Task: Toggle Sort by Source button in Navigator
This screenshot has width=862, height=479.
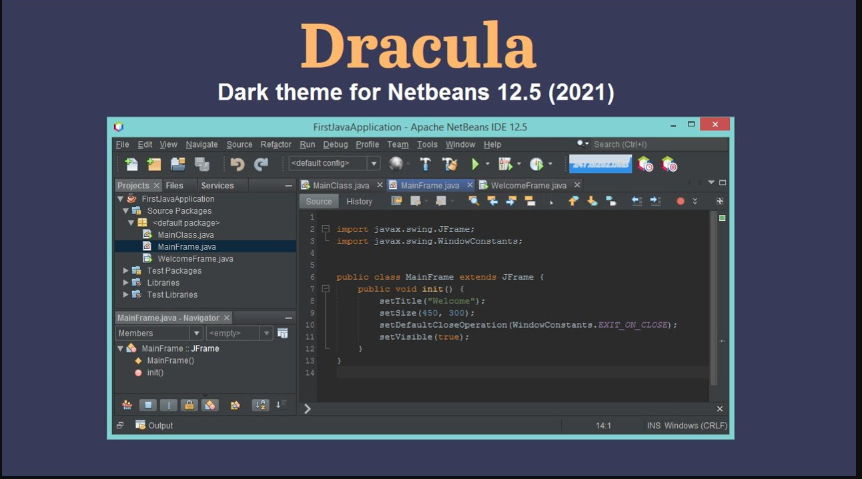Action: (x=281, y=405)
